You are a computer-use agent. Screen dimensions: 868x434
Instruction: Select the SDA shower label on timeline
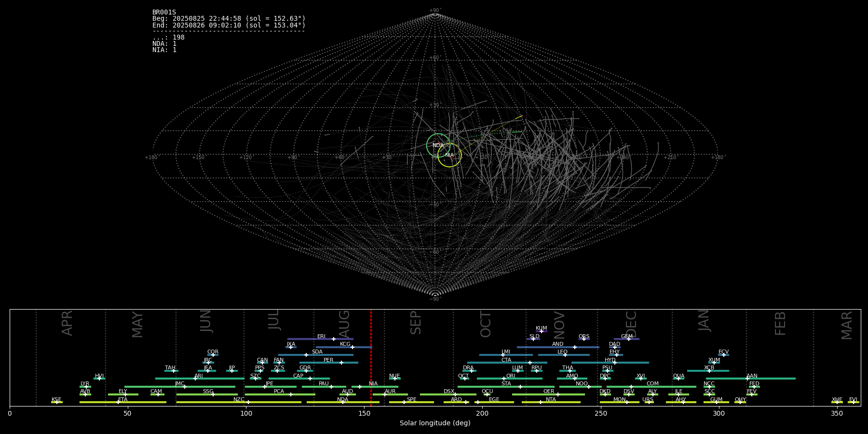click(317, 352)
